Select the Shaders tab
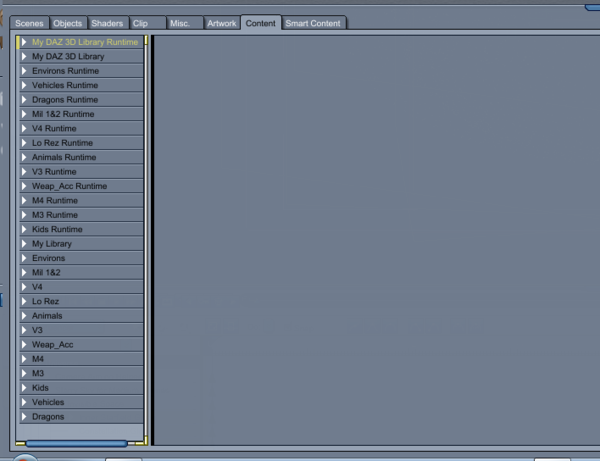Screen dimensions: 600x461 (x=107, y=23)
